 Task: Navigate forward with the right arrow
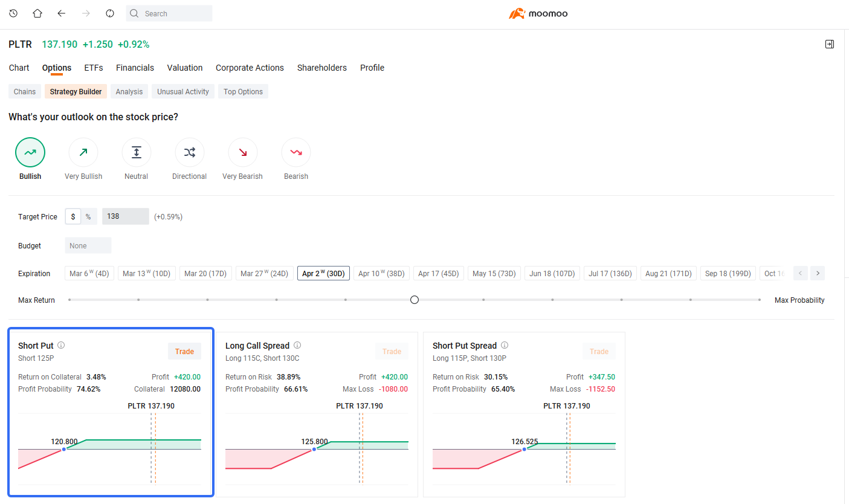(x=86, y=13)
